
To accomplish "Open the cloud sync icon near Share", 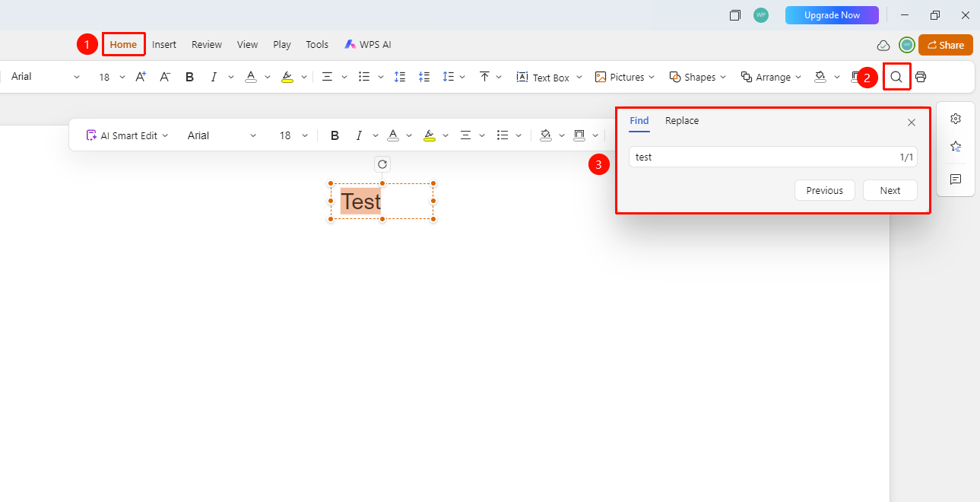I will [x=883, y=45].
